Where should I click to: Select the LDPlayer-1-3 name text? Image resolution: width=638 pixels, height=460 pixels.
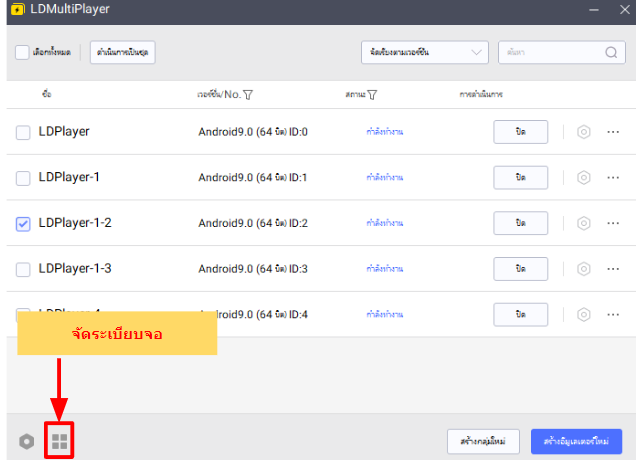[x=75, y=268]
